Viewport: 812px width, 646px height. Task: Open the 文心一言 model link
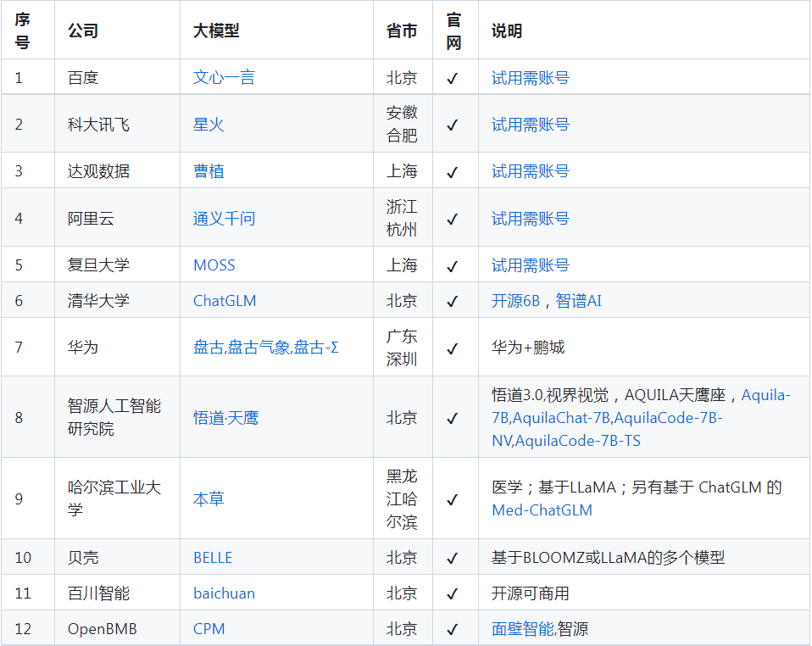(224, 78)
